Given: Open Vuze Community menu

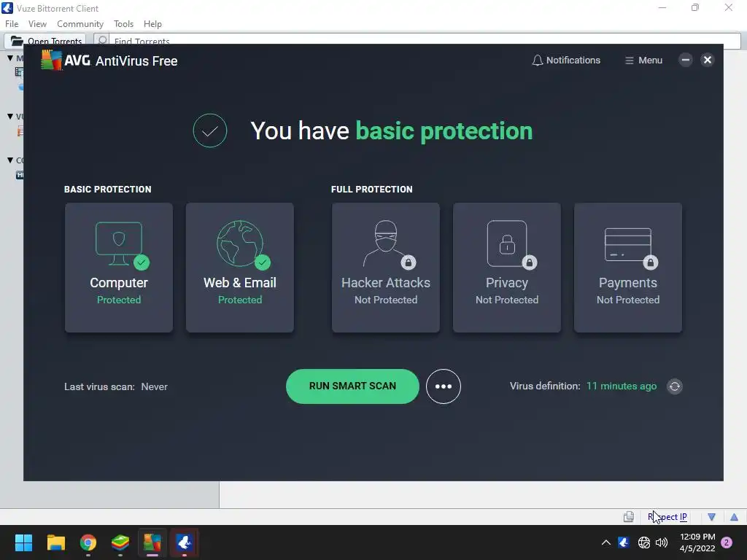Looking at the screenshot, I should pyautogui.click(x=80, y=24).
